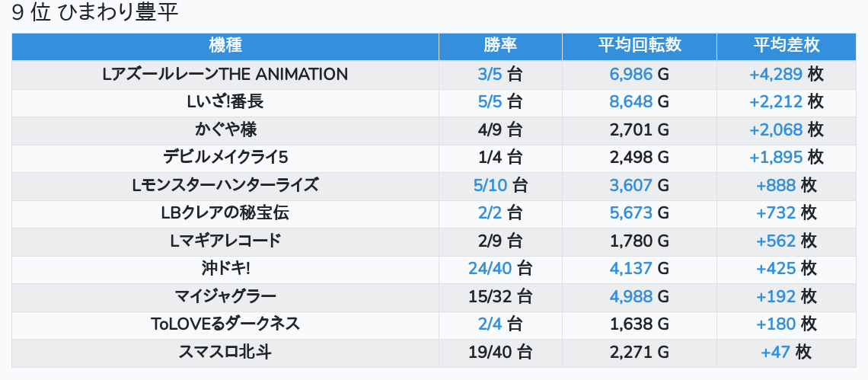Click the 9位 ひまわり豊平 heading

point(95,13)
